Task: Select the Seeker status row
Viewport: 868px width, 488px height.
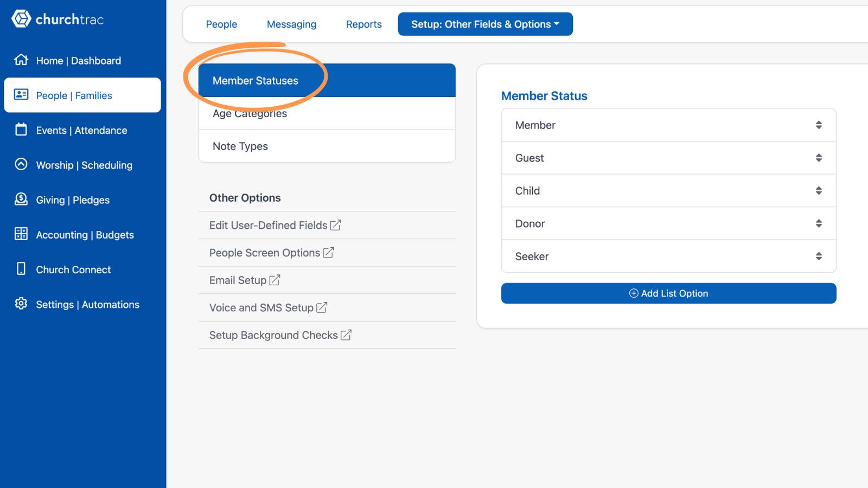Action: click(668, 256)
